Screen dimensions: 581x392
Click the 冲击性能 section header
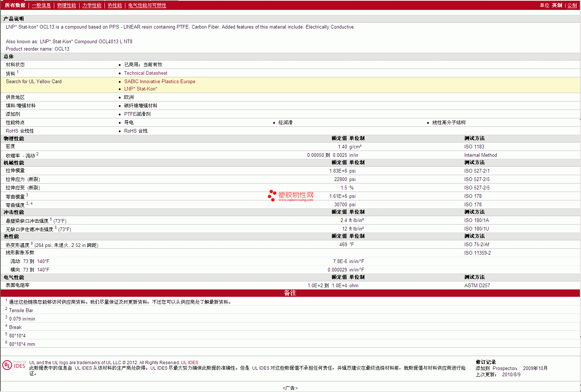(x=14, y=212)
